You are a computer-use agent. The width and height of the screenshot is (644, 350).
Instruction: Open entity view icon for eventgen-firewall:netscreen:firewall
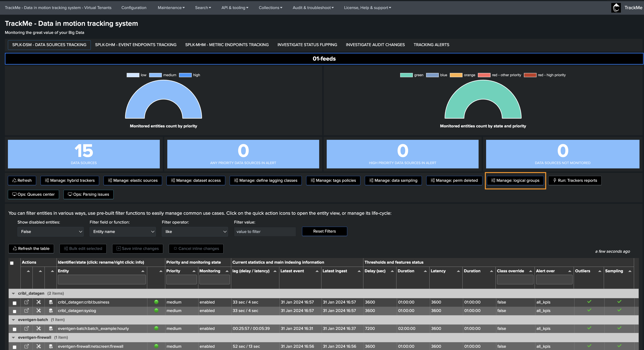click(x=27, y=346)
